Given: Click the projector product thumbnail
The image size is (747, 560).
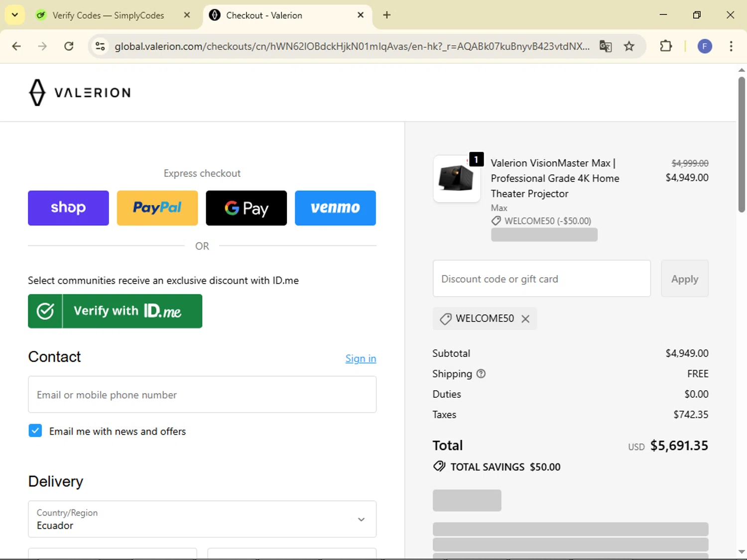Looking at the screenshot, I should click(x=457, y=179).
